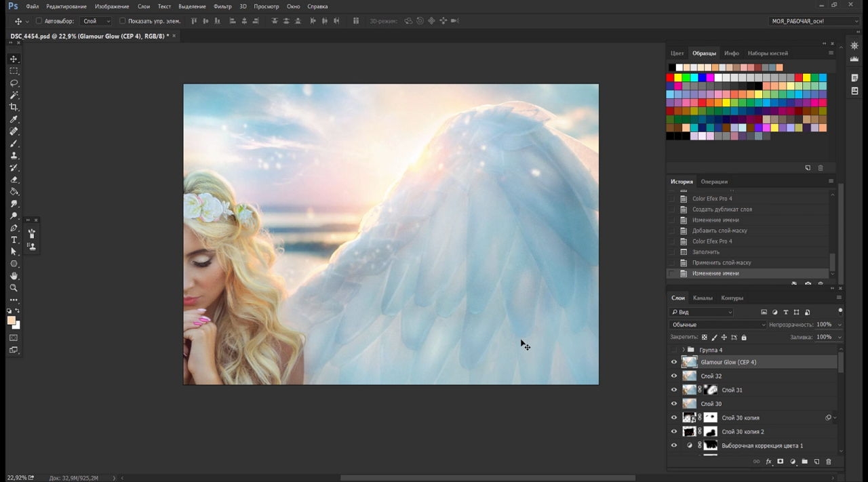
Task: Select the Type tool
Action: click(x=14, y=240)
